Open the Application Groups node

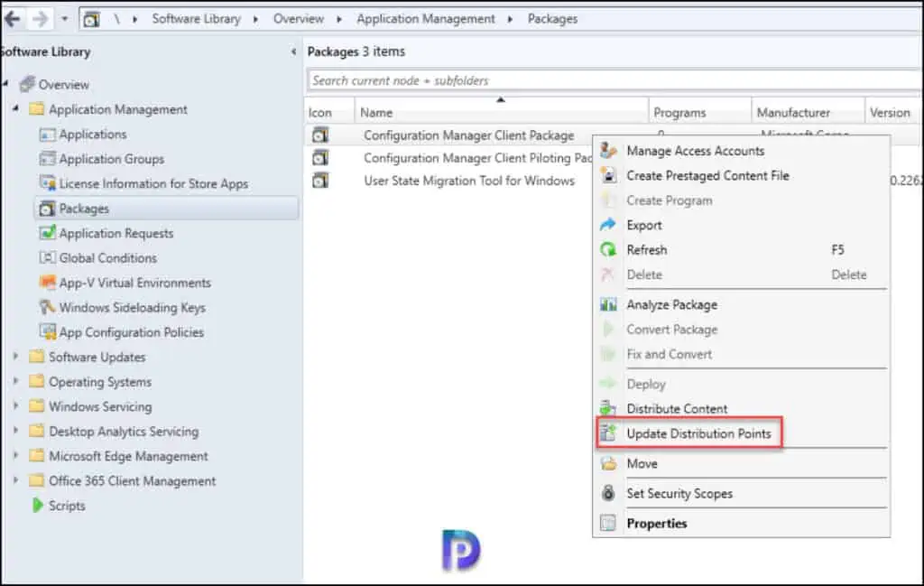[x=111, y=159]
